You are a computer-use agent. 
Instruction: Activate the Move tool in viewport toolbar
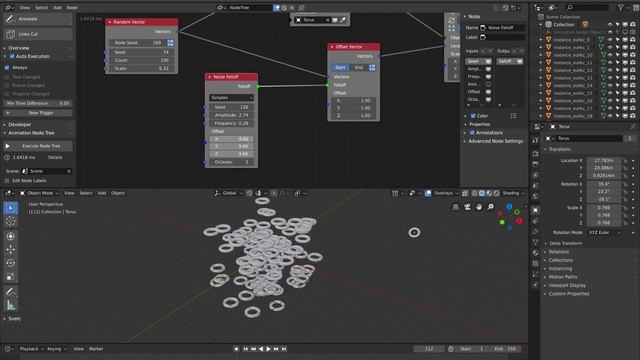click(11, 249)
